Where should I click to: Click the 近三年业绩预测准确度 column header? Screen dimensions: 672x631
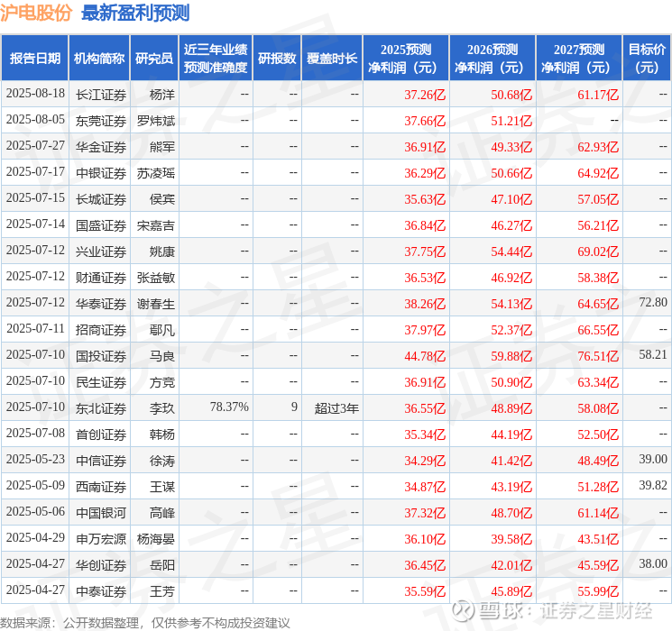click(x=216, y=58)
